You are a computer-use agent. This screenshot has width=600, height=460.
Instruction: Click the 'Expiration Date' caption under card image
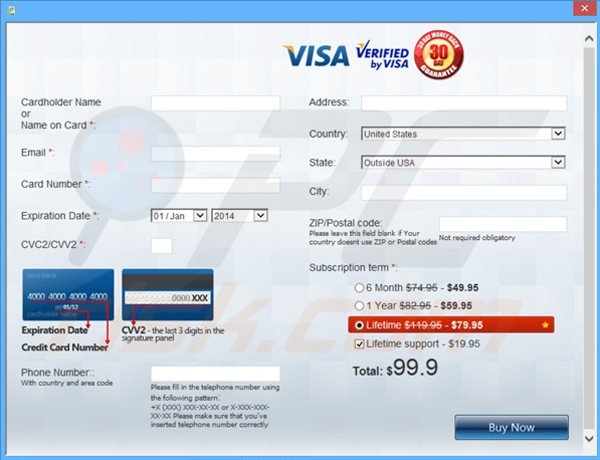click(x=55, y=330)
